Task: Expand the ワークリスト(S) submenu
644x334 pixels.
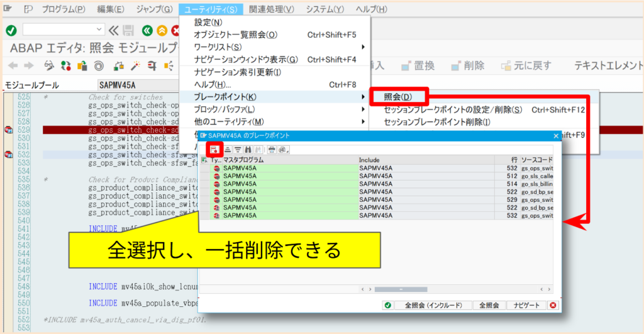Action: [x=275, y=47]
